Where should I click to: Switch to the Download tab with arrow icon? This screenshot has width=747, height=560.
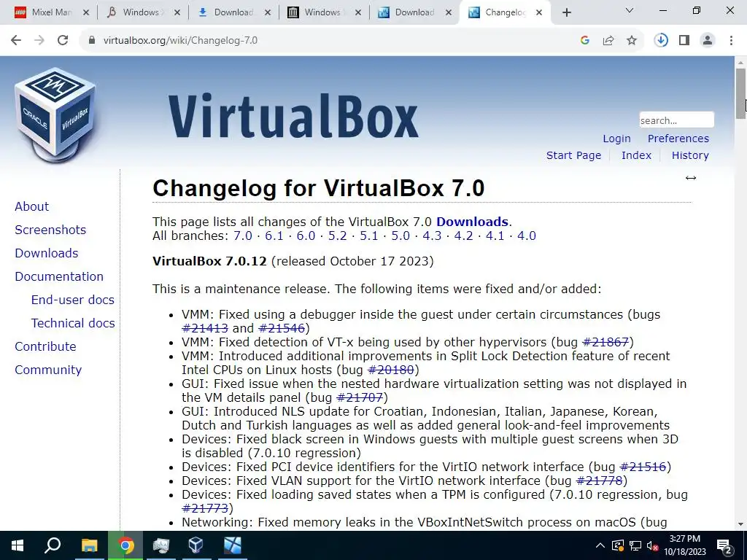pyautogui.click(x=232, y=12)
